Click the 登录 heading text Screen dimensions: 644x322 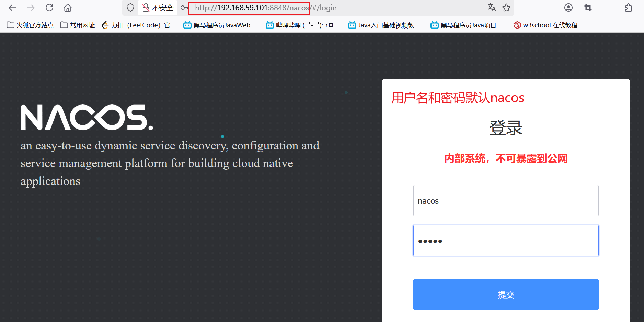(506, 128)
